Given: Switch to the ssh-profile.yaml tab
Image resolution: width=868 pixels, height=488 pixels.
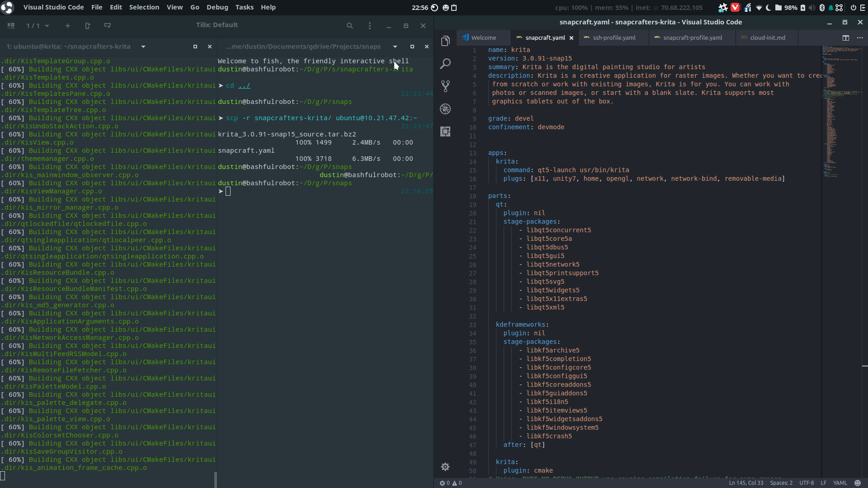Looking at the screenshot, I should tap(614, 38).
